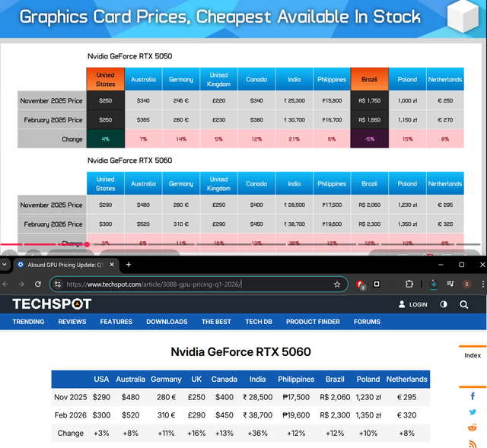Click the ₹ 30,700 cell in RTX 5050 table
This screenshot has width=487, height=448.
point(294,119)
